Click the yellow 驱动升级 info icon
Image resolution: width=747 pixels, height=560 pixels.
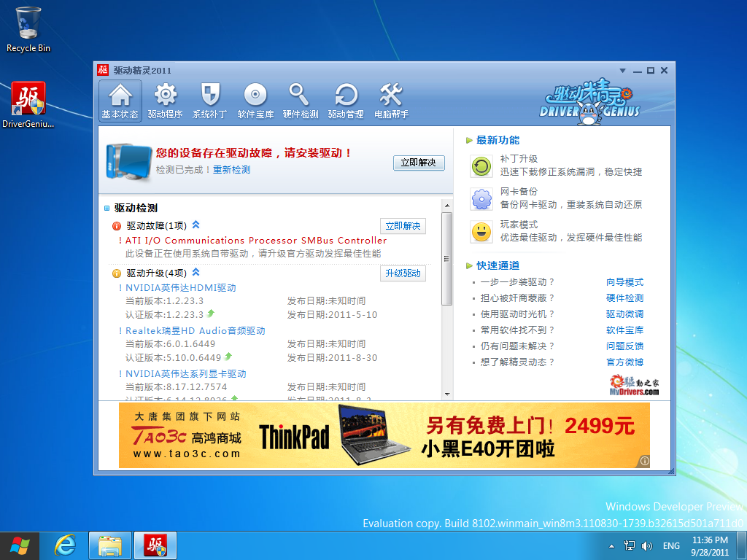pos(116,274)
